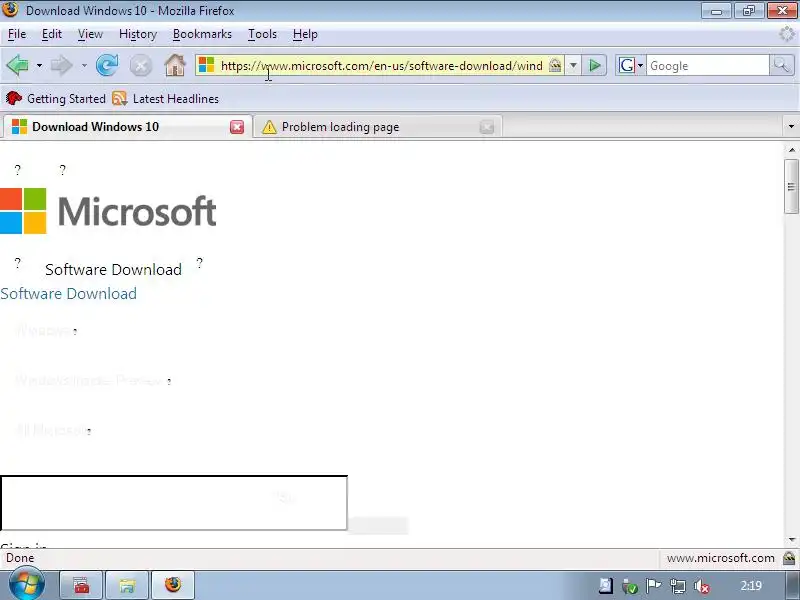Click the Microsoft logo on the page
Screen dimensions: 800x600
coord(108,211)
